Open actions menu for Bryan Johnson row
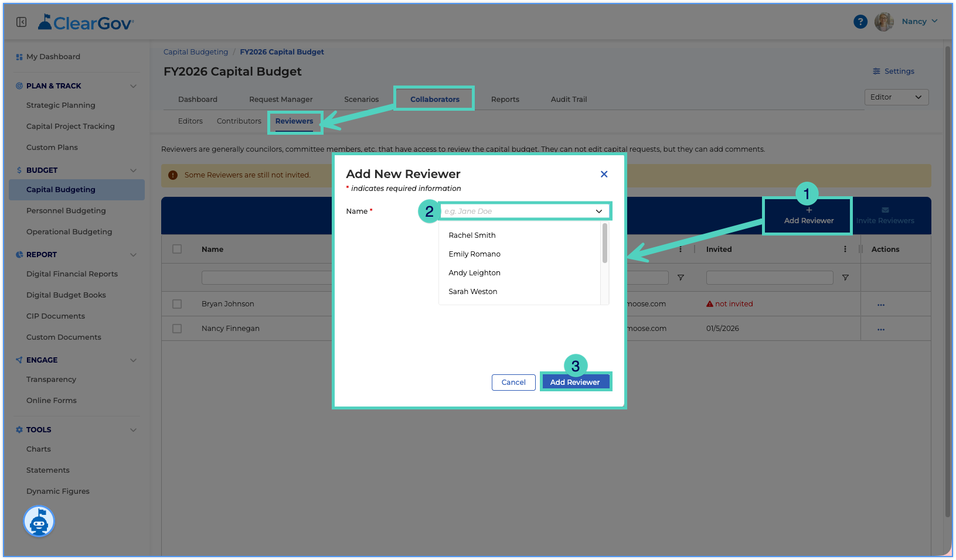This screenshot has width=956, height=560. [880, 305]
